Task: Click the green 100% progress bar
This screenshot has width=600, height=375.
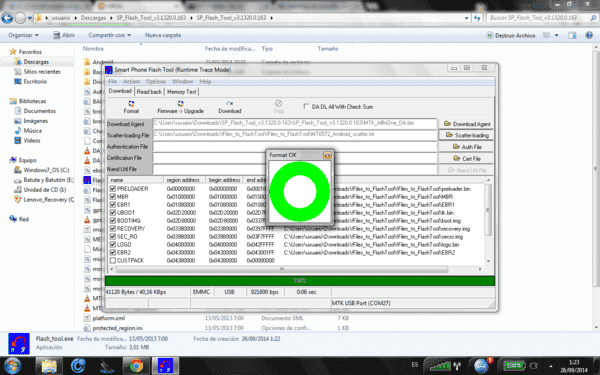Action: click(300, 281)
